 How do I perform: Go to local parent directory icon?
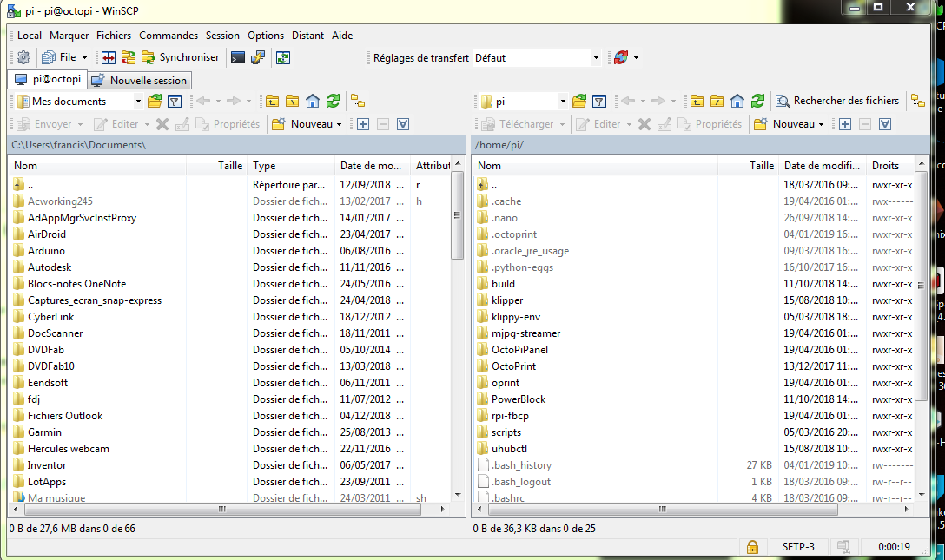[x=273, y=102]
